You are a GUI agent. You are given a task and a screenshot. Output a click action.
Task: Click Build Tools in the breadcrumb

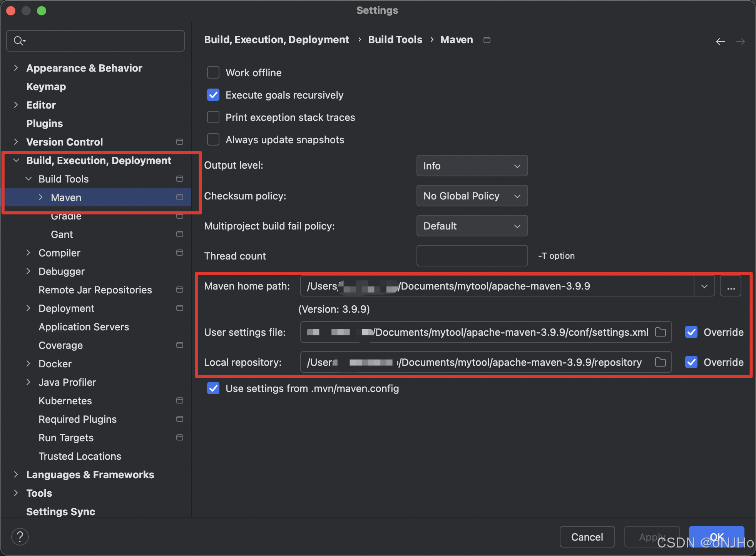395,40
